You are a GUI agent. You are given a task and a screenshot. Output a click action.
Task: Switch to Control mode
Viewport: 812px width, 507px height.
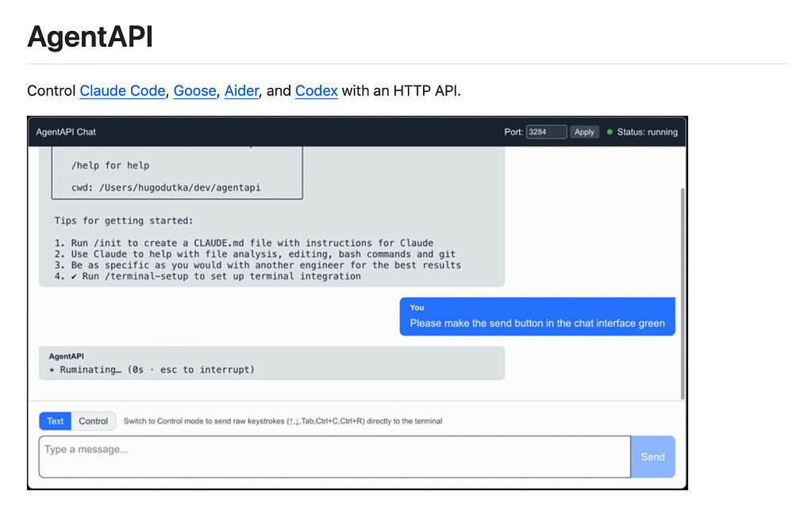coord(94,421)
